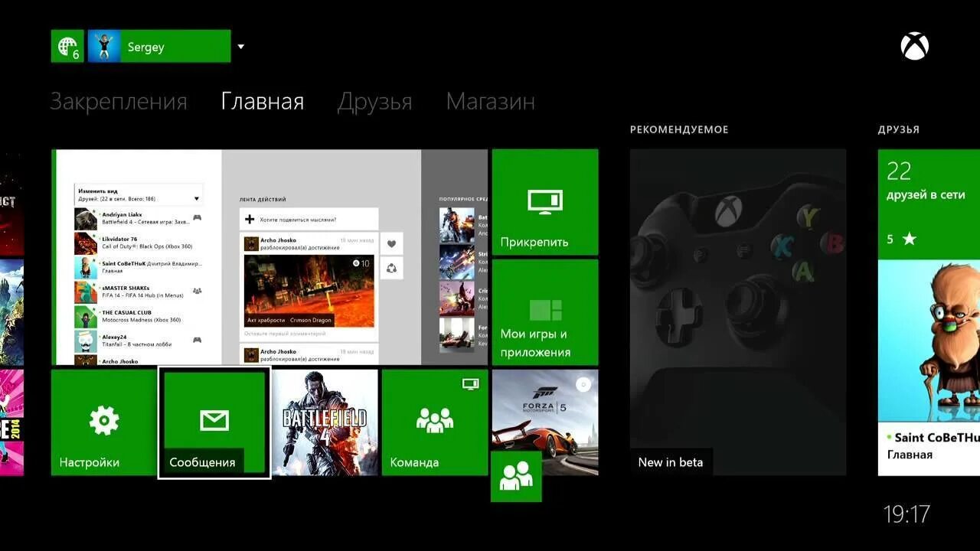Click the plus share-thoughts icon

coord(250,220)
